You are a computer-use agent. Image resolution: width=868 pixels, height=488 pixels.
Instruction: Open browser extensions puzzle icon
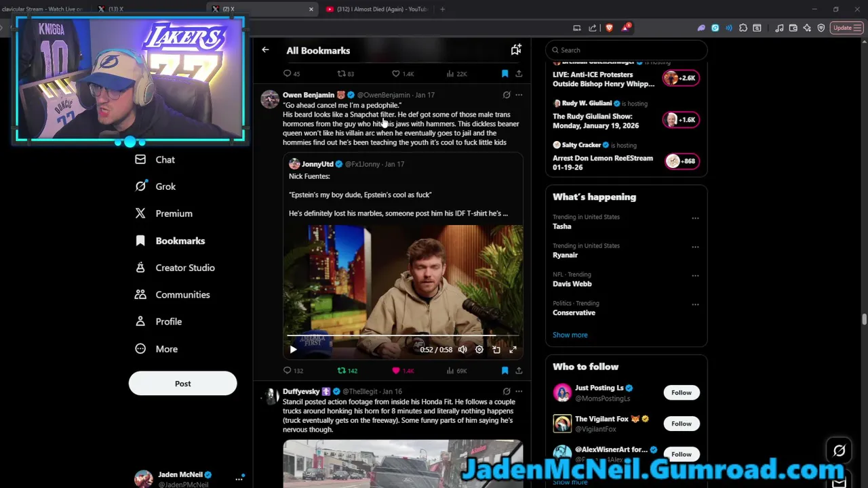click(743, 28)
